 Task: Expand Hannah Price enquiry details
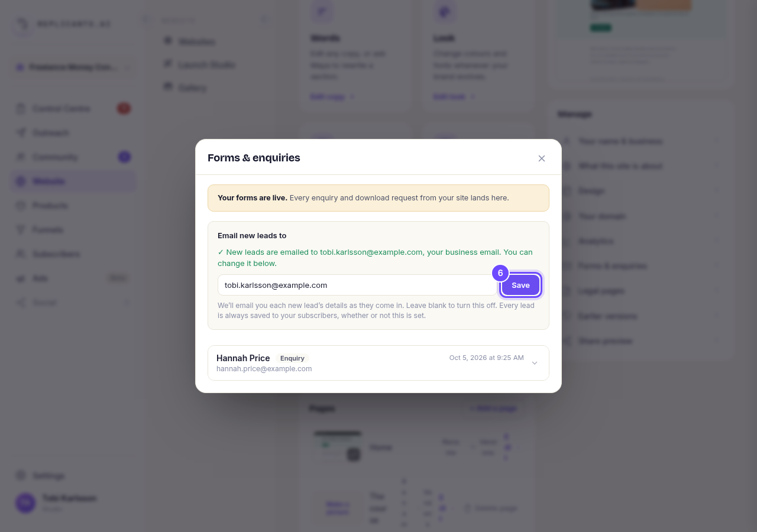pos(535,363)
